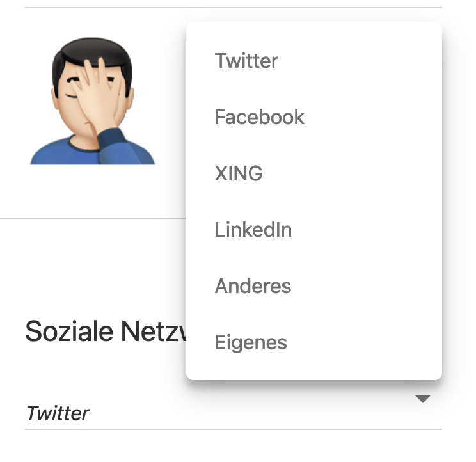Open the facepalm emoji avatar image
This screenshot has width=476, height=462.
93,102
